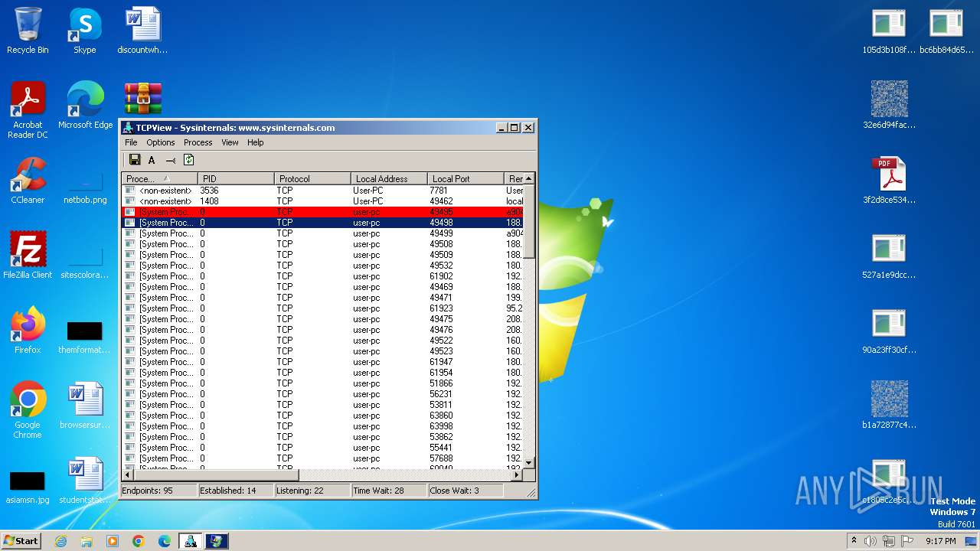This screenshot has height=551, width=980.
Task: Click the 'Listening: 22' status bar entry
Action: click(x=312, y=491)
